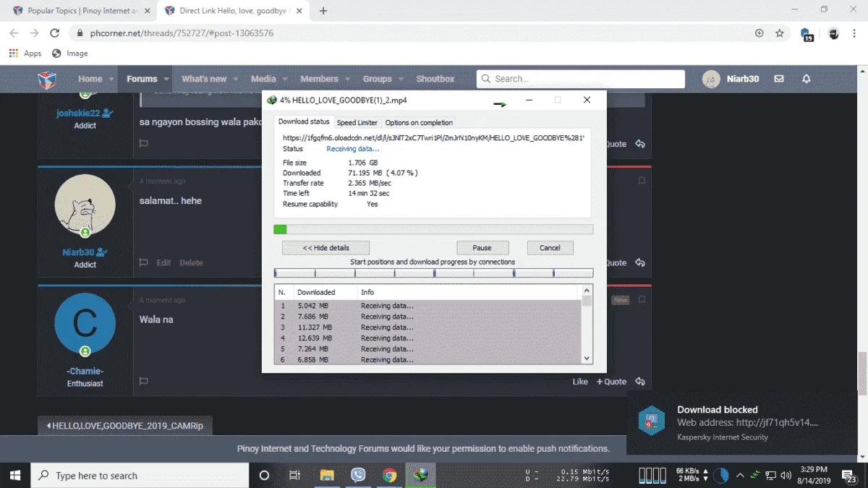Open the Forums nav link
868x488 pixels.
(x=142, y=79)
